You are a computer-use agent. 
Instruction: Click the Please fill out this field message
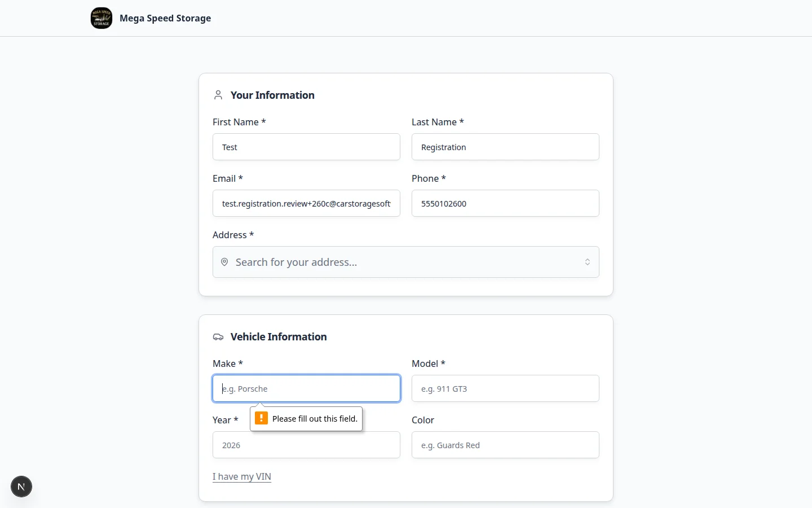click(315, 419)
